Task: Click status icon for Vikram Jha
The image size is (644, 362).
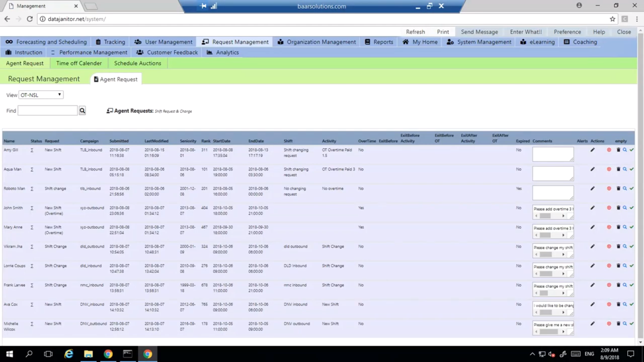Action: [32, 247]
